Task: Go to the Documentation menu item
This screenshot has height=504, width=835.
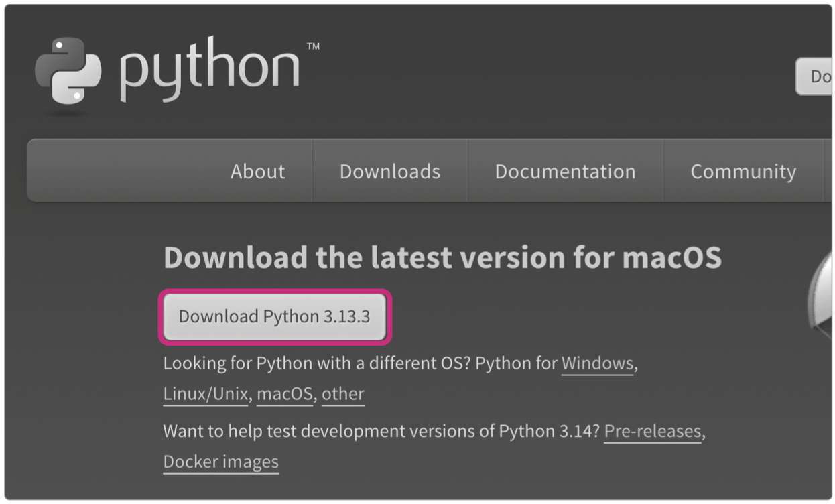Action: click(565, 172)
